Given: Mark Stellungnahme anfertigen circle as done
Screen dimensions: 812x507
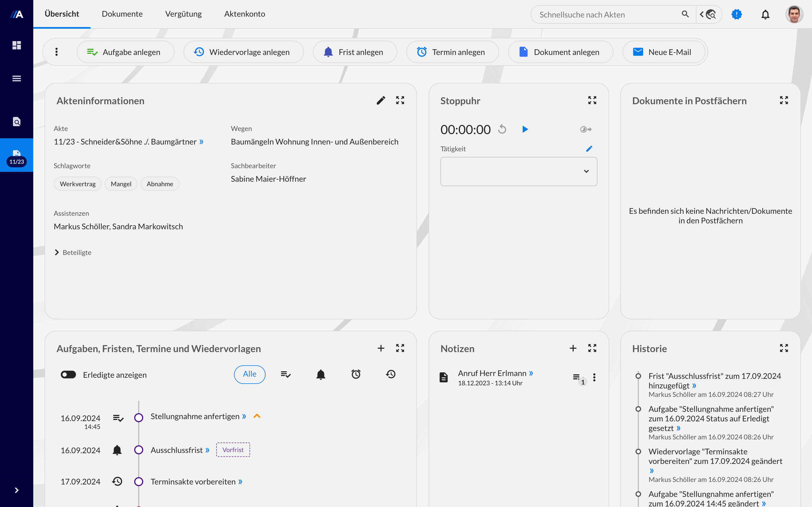Looking at the screenshot, I should (139, 417).
